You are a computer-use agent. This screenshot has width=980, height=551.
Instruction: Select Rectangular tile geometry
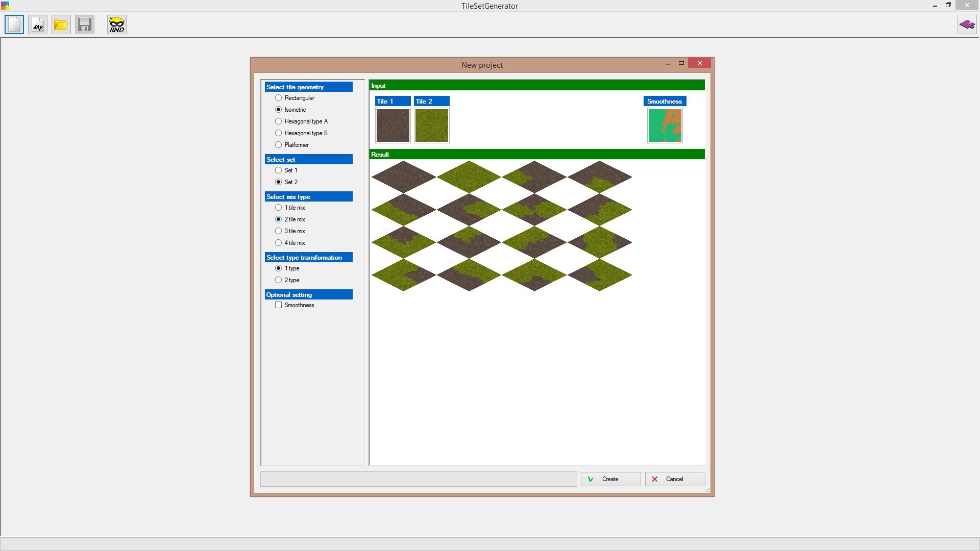pyautogui.click(x=279, y=98)
